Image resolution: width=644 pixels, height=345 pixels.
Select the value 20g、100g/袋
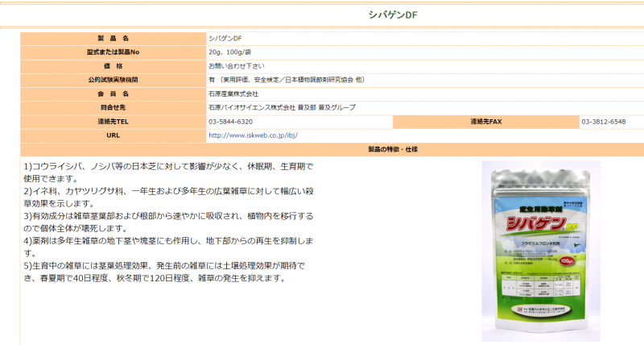[x=229, y=52]
